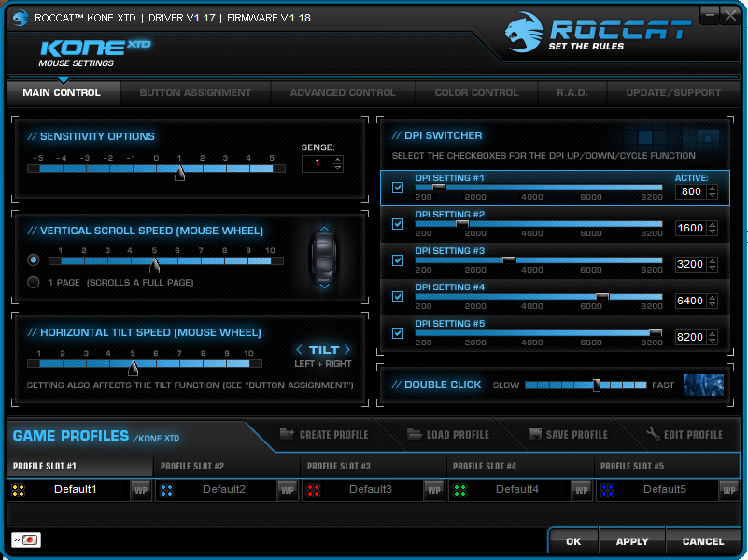This screenshot has width=748, height=560.
Task: Increase the Sense value with up arrow
Action: pyautogui.click(x=338, y=160)
